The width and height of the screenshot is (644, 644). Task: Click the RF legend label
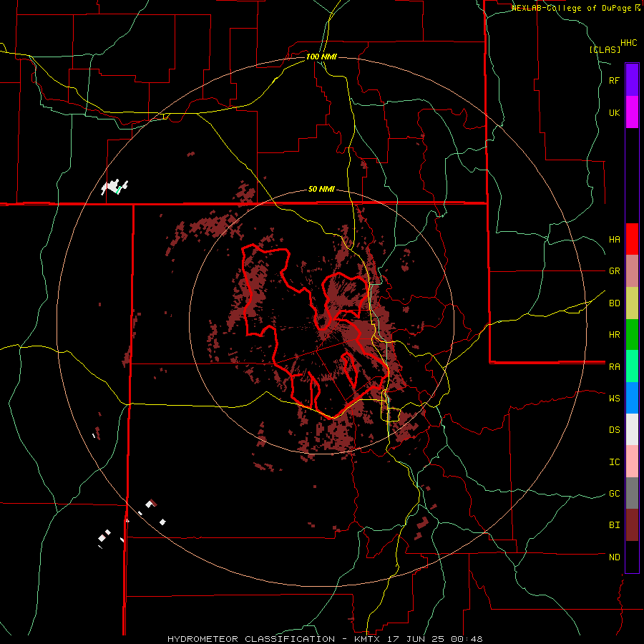pos(615,80)
